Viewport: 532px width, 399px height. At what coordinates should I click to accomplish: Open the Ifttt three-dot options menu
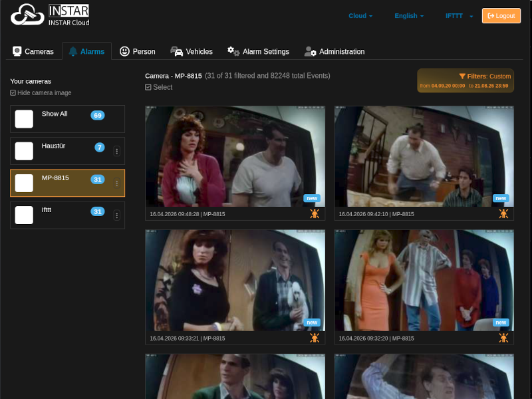point(117,215)
